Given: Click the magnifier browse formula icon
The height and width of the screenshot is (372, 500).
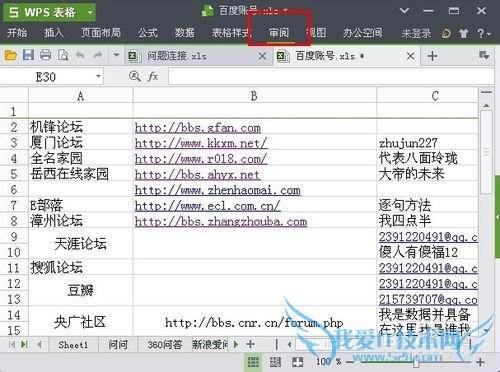Looking at the screenshot, I should click(134, 77).
